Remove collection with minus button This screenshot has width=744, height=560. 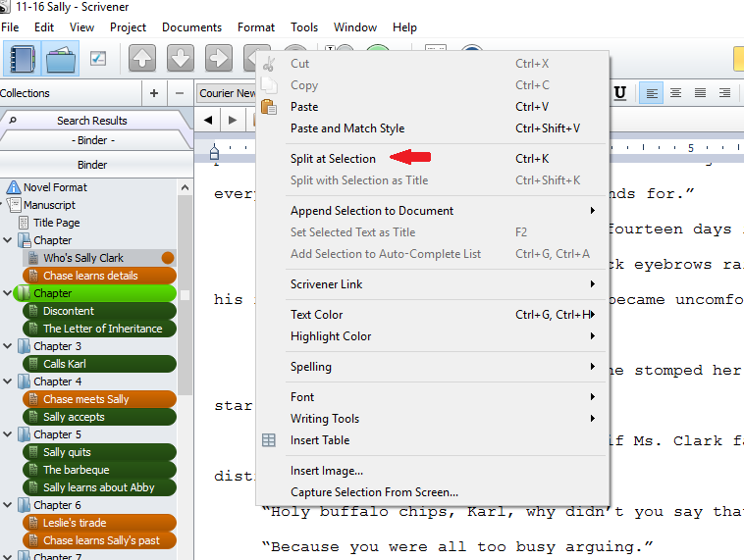[x=180, y=93]
